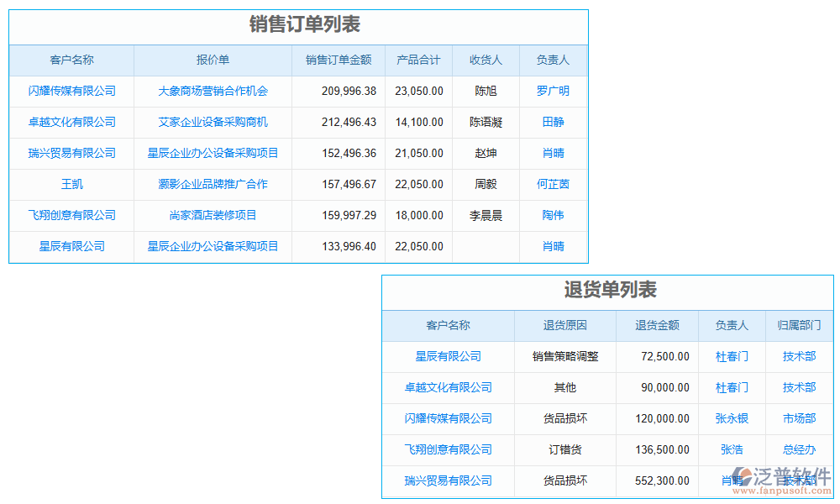Open department 总经办 link

click(799, 449)
